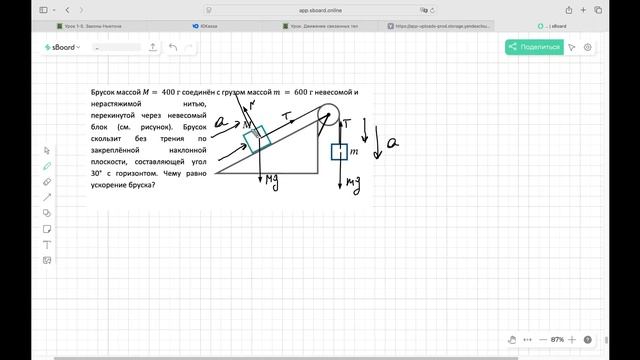Select the pen drawing tool
The width and height of the screenshot is (640, 360).
tap(47, 166)
